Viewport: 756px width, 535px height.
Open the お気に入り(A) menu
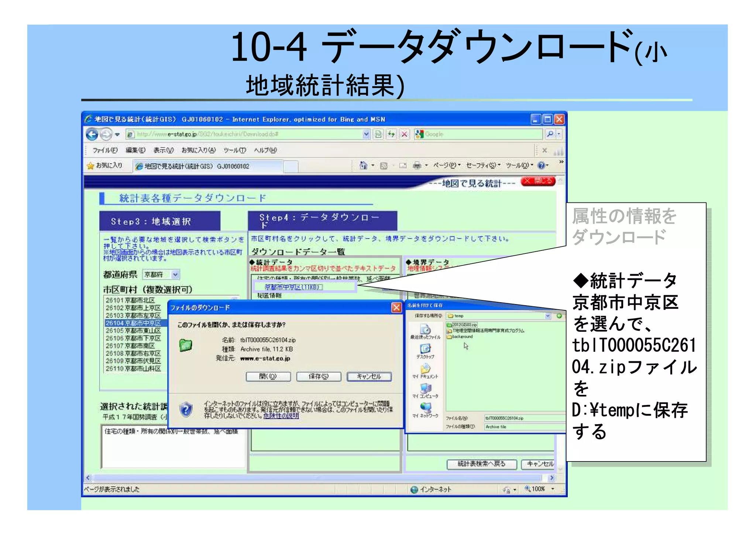click(198, 150)
